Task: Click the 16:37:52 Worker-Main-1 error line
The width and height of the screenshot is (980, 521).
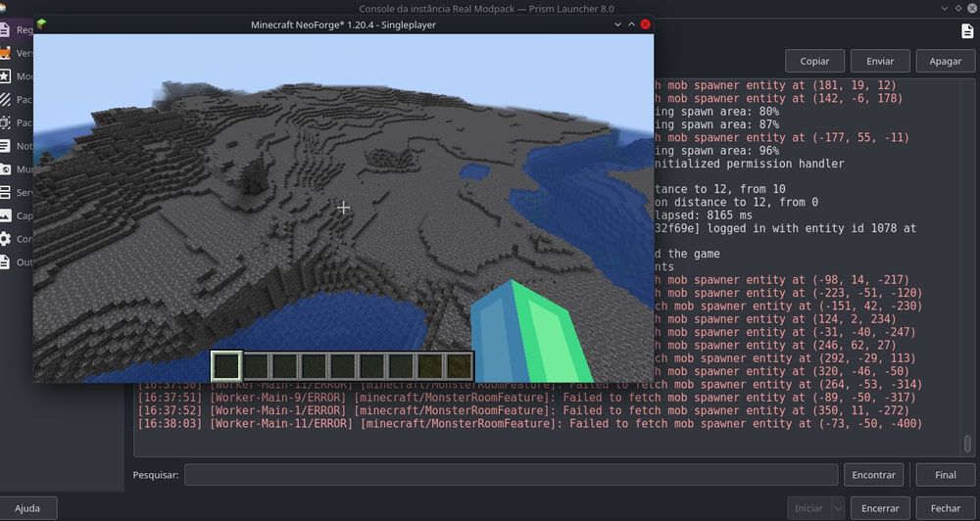Action: click(523, 410)
